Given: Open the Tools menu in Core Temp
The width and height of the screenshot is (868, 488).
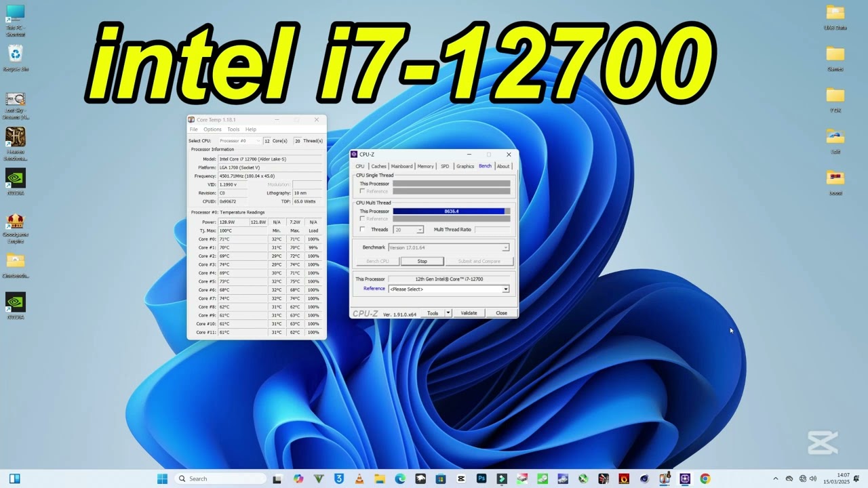Looking at the screenshot, I should (x=233, y=129).
